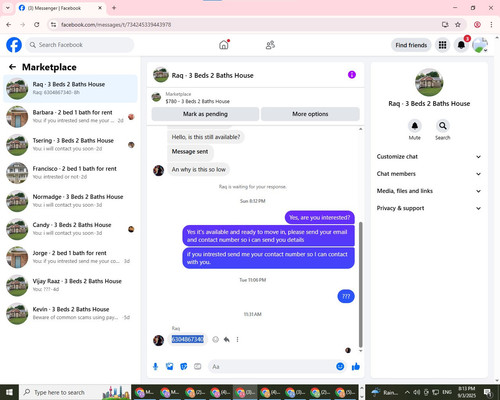
Task: Expand Privacy & support section
Action: coord(429,208)
